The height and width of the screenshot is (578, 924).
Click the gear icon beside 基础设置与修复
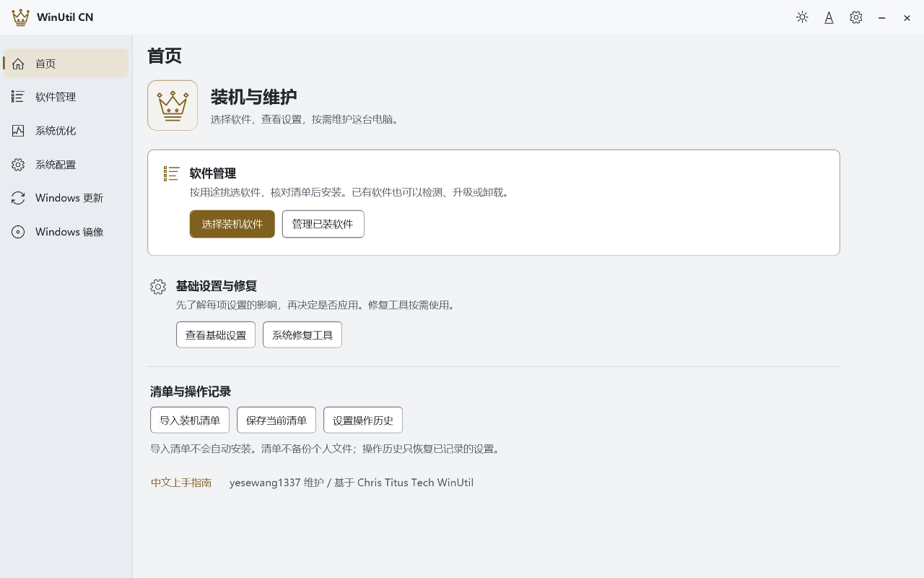(158, 287)
